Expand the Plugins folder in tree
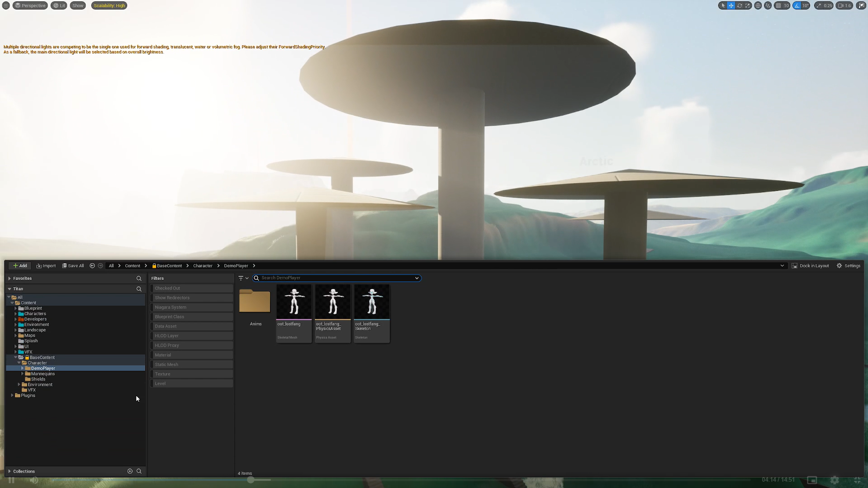 pyautogui.click(x=12, y=396)
